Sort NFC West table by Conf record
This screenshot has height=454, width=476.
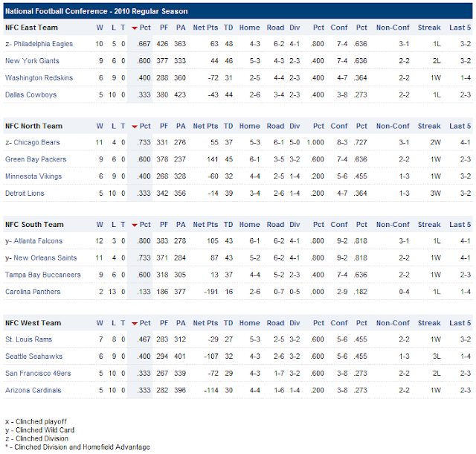339,323
